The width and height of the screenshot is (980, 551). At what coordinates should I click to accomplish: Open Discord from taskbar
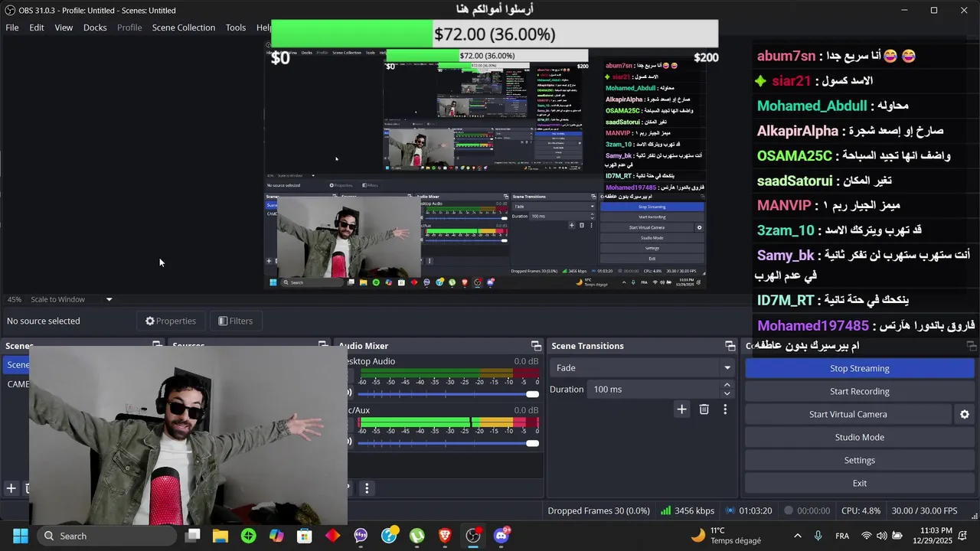tap(501, 536)
